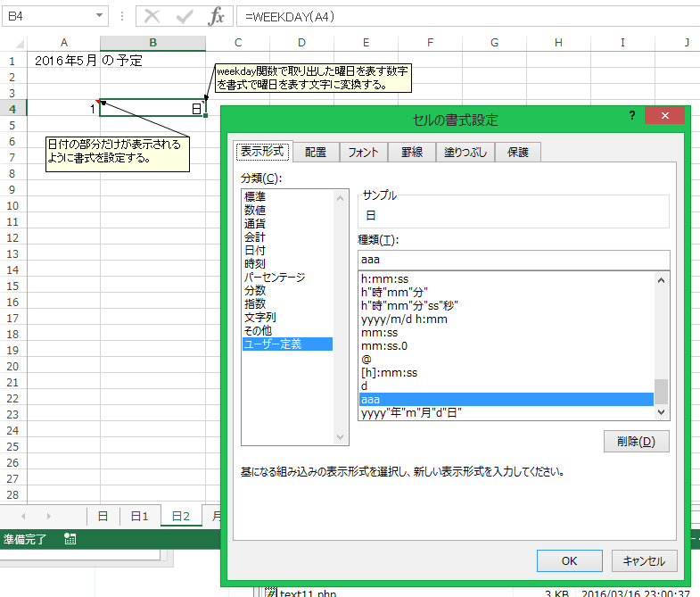This screenshot has height=597, width=700.
Task: Click the formula bar enter checkmark icon
Action: [x=185, y=16]
